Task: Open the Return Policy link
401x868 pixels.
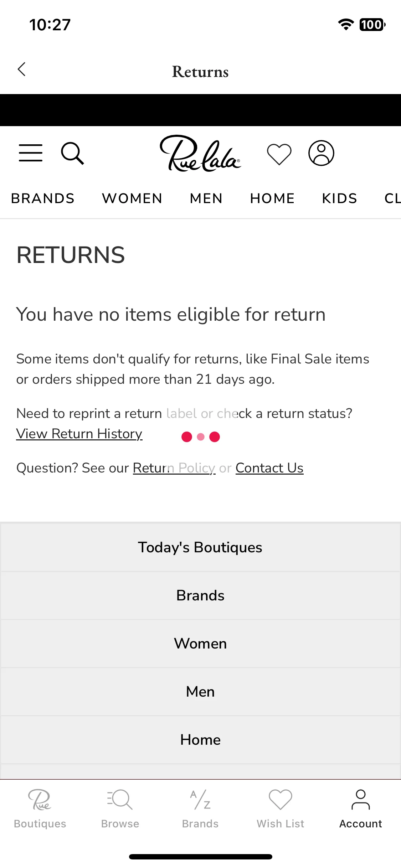Action: click(x=174, y=468)
